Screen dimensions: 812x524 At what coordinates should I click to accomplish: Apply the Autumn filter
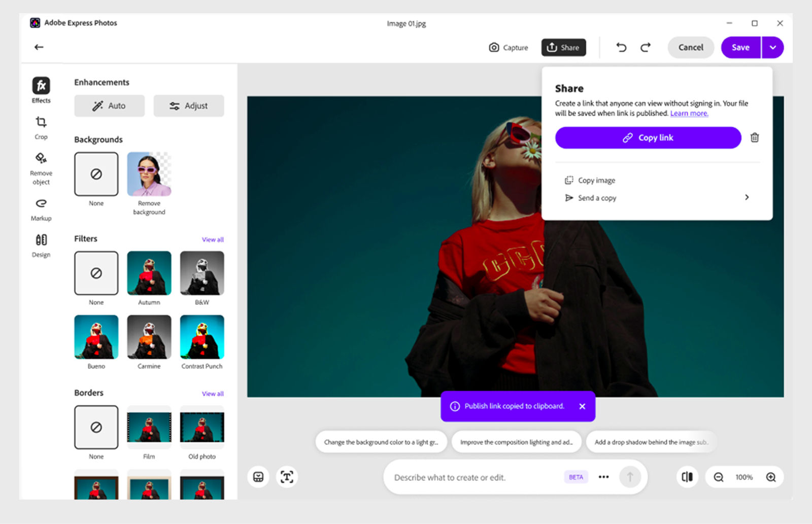[149, 273]
